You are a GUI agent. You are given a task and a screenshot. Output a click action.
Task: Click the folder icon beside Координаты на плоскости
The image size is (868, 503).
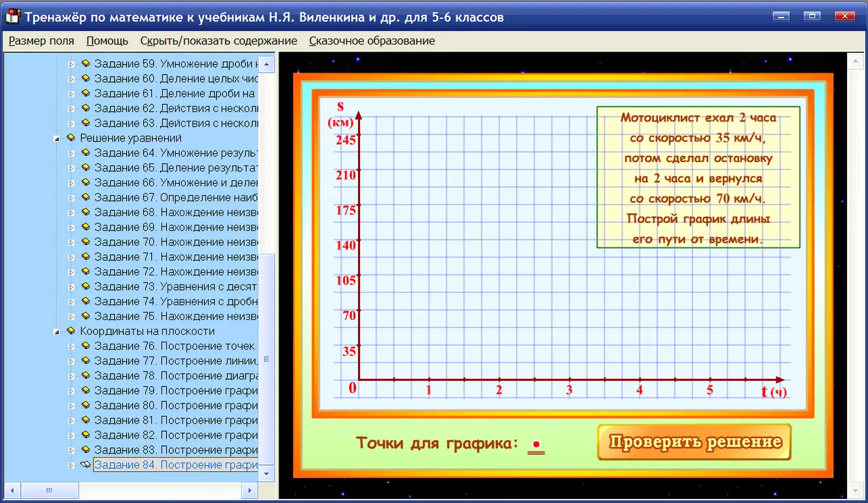(x=71, y=331)
